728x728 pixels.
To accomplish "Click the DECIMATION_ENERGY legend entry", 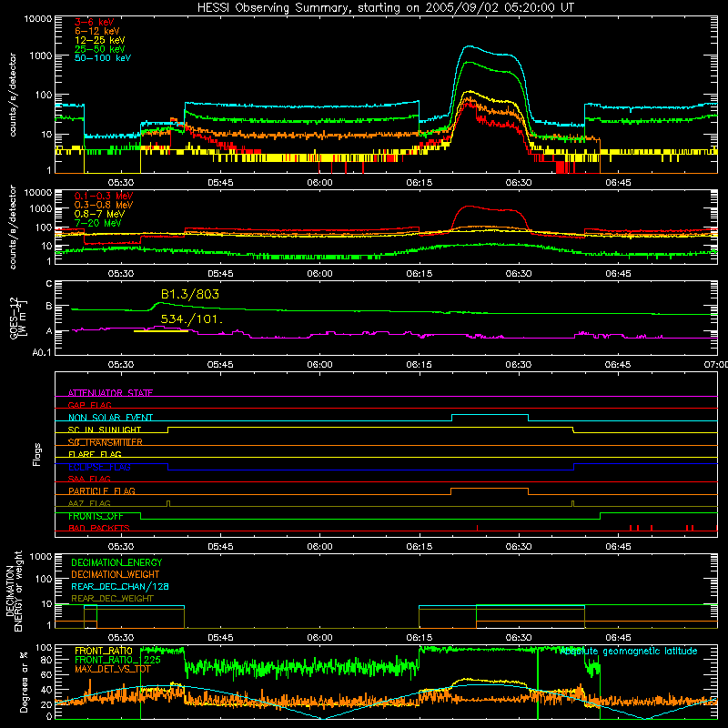I will pos(116,562).
